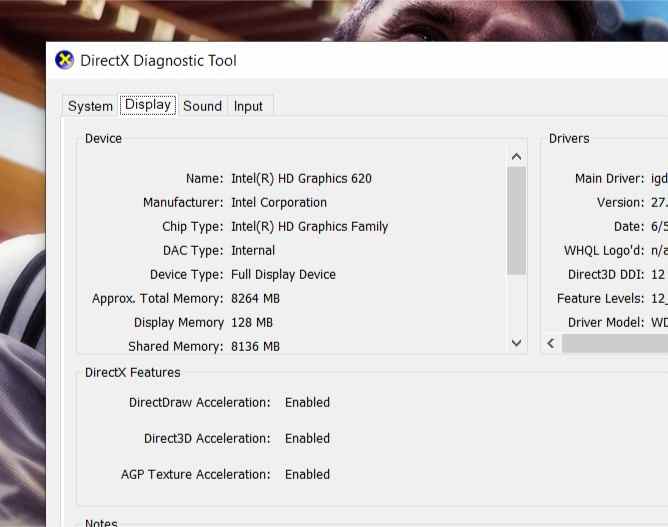Screen dimensions: 668x527
Task: Select the Display tab
Action: point(148,105)
